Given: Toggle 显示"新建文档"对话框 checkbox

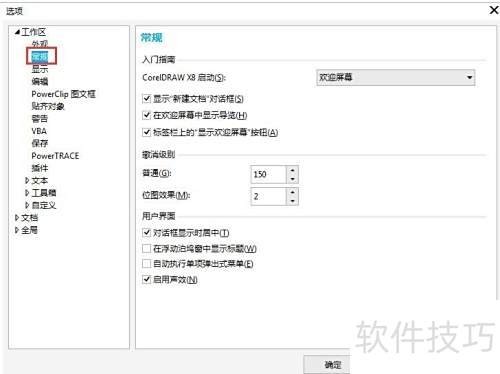Looking at the screenshot, I should tap(146, 99).
